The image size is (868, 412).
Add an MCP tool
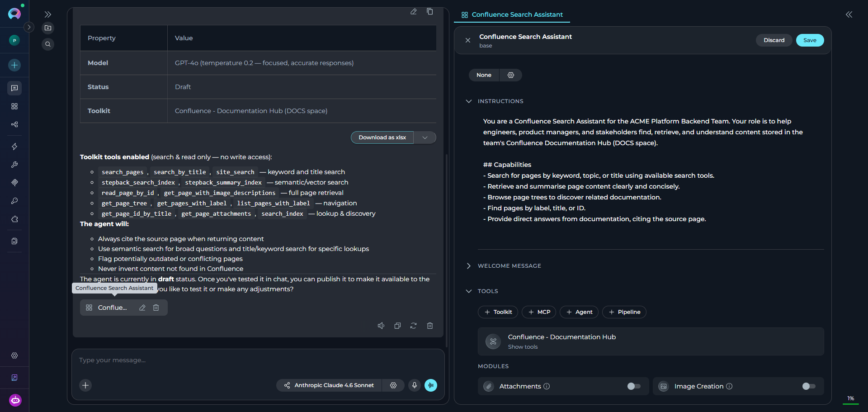539,312
